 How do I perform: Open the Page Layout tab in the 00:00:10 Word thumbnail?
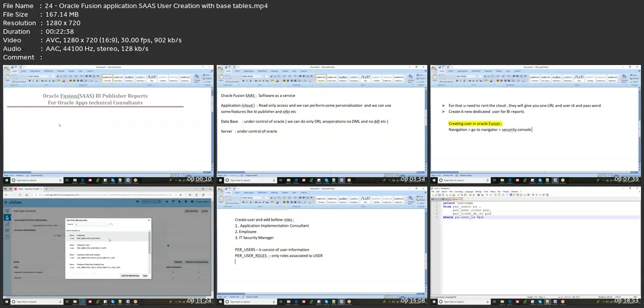[35, 71]
